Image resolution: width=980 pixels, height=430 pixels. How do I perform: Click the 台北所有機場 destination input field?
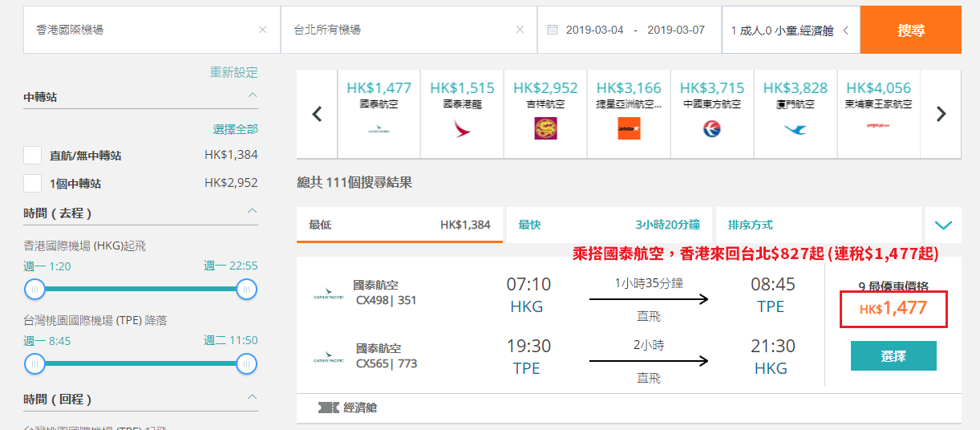click(x=409, y=30)
